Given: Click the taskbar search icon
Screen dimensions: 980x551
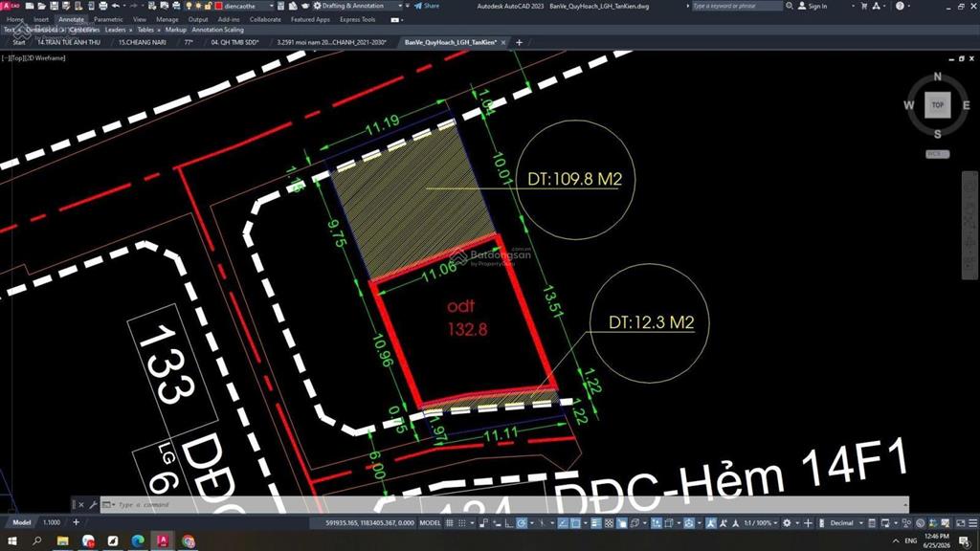Looking at the screenshot, I should click(x=37, y=540).
